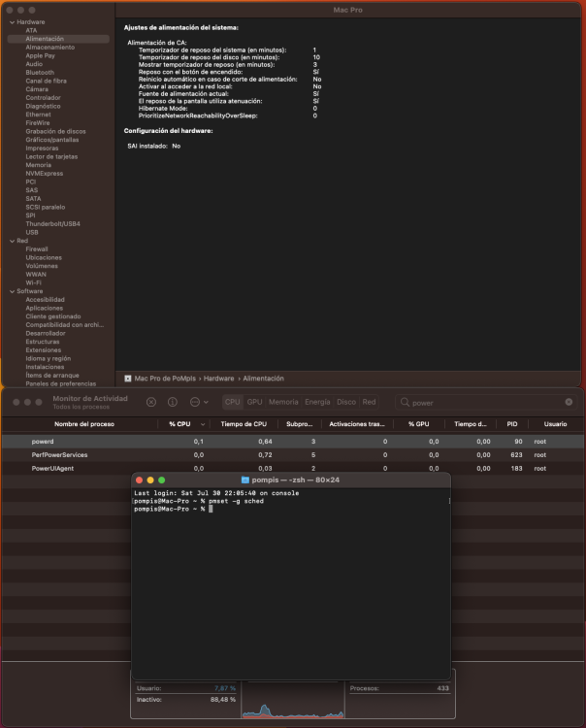Switch to the Red tab in Monitor de Actividad

tap(369, 402)
